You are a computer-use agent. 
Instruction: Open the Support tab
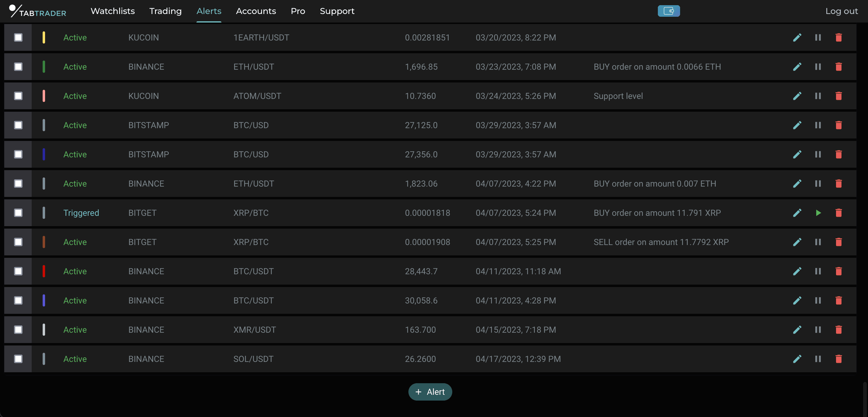tap(337, 11)
